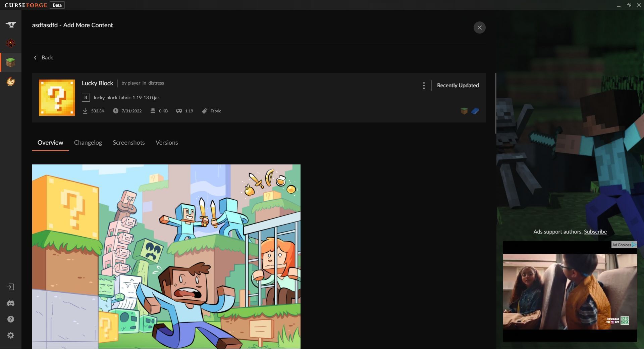Select the red emblem game in sidebar

pyautogui.click(x=11, y=44)
